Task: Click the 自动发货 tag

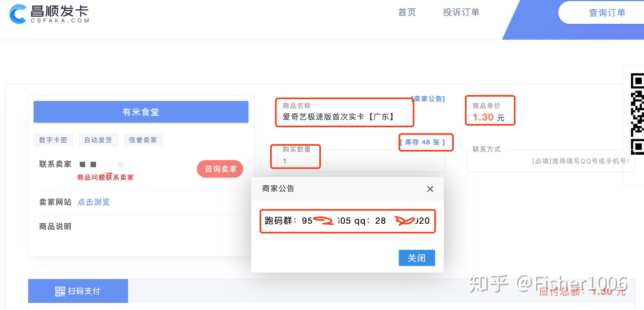Action: pos(98,140)
